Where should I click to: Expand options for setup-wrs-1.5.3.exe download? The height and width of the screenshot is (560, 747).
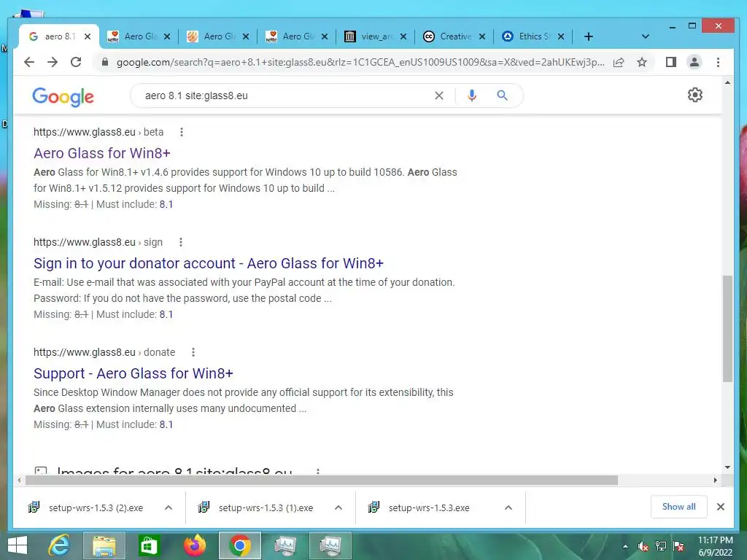pyautogui.click(x=508, y=507)
